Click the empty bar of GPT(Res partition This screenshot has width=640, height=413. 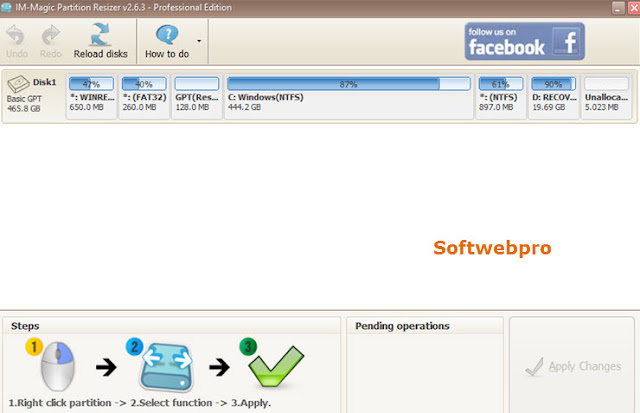[197, 84]
